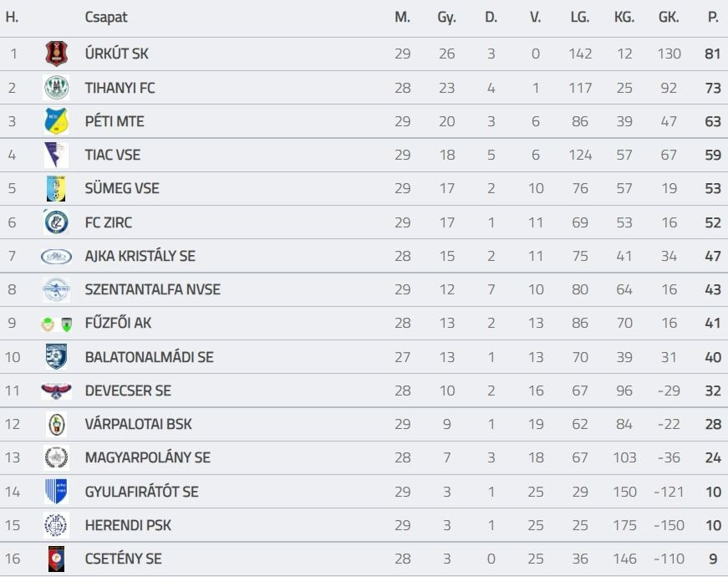Click the Úrkút SK team crest

(x=56, y=54)
